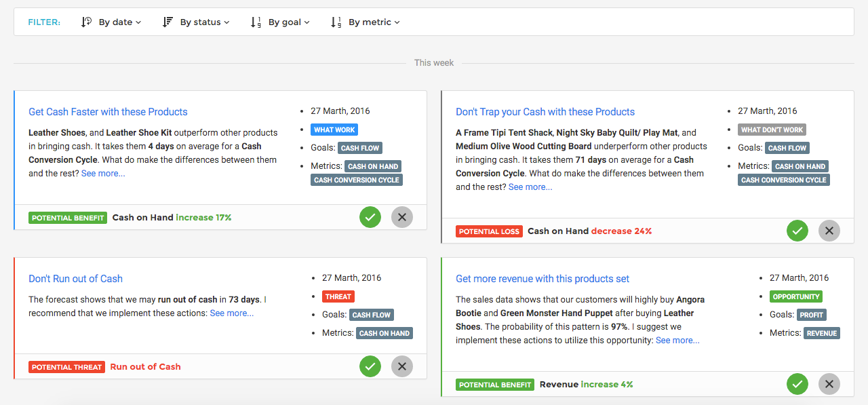868x405 pixels.
Task: Click the POTENTIAL LOSS label
Action: point(489,231)
